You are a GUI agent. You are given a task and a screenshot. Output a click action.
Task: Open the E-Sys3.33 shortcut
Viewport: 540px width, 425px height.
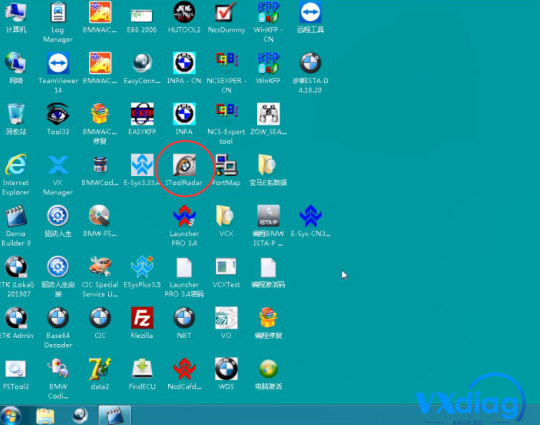pos(142,165)
